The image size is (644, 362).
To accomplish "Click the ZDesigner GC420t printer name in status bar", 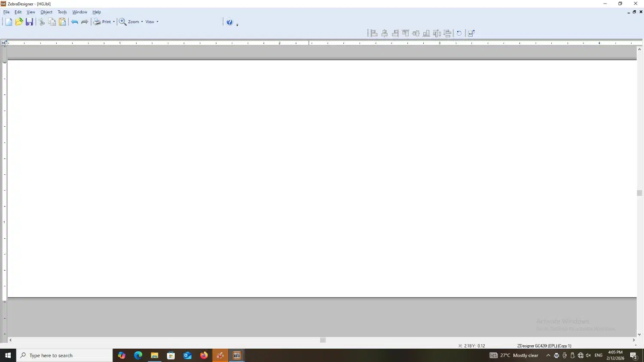I will click(x=544, y=346).
